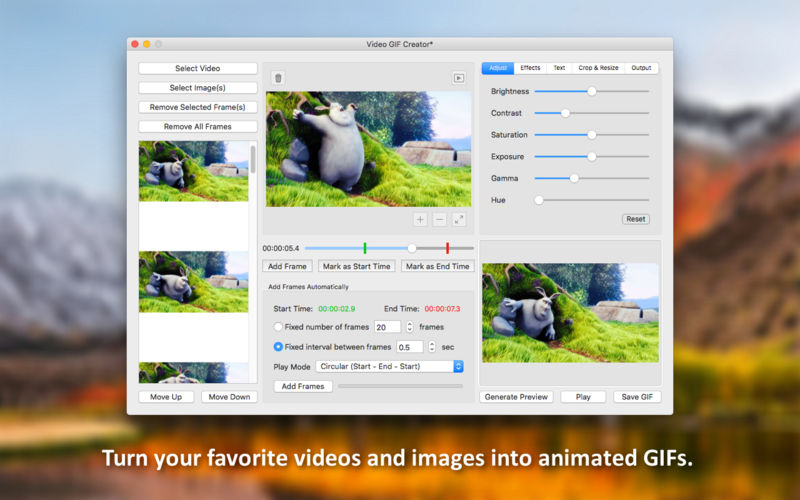Screen dimensions: 800x500
Task: Click the Select Video button
Action: point(198,69)
